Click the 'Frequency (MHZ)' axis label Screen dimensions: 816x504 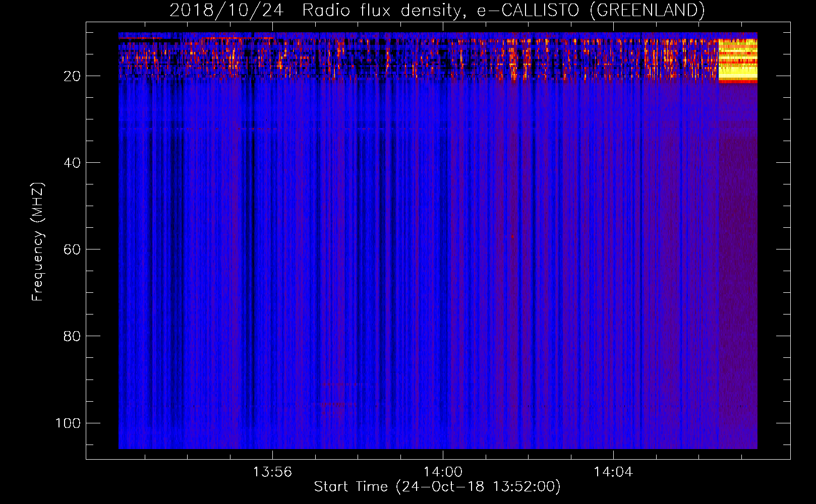(38, 242)
